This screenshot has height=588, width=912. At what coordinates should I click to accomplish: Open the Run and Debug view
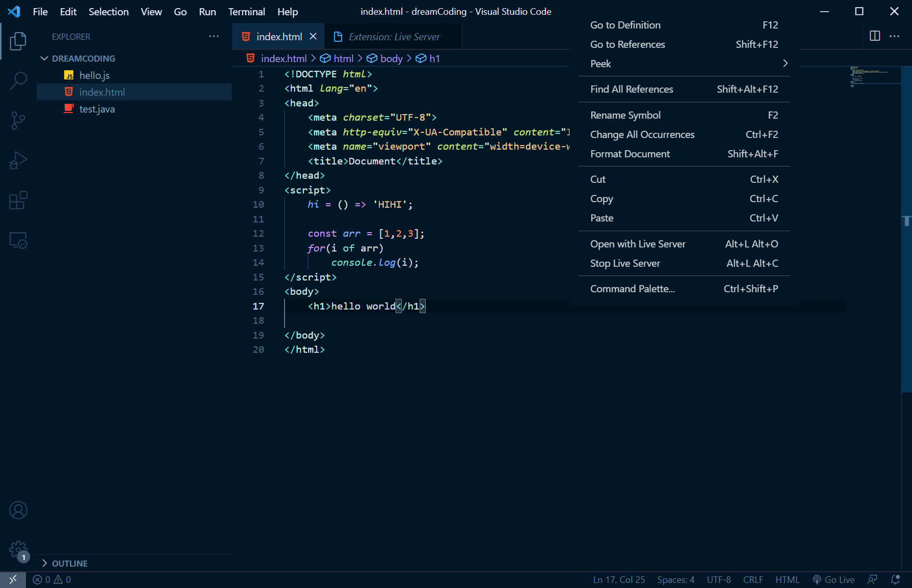(x=18, y=160)
